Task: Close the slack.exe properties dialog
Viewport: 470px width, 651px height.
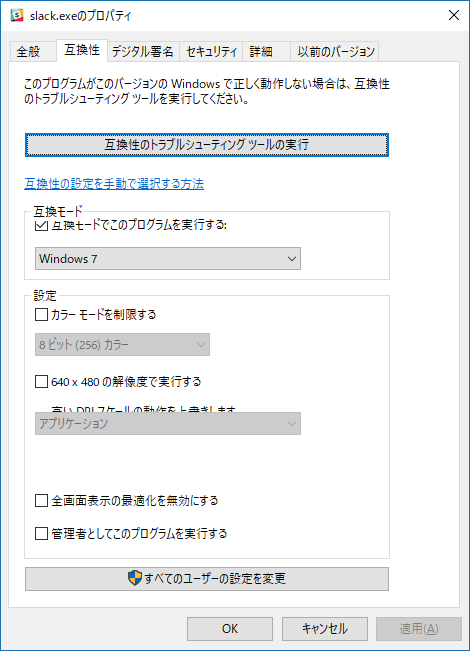Action: [454, 15]
